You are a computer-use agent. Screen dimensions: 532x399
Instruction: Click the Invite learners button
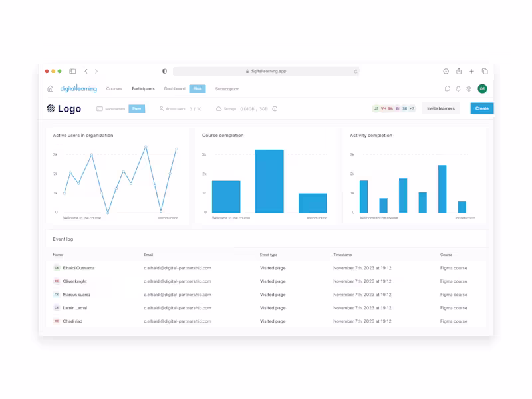tap(441, 108)
